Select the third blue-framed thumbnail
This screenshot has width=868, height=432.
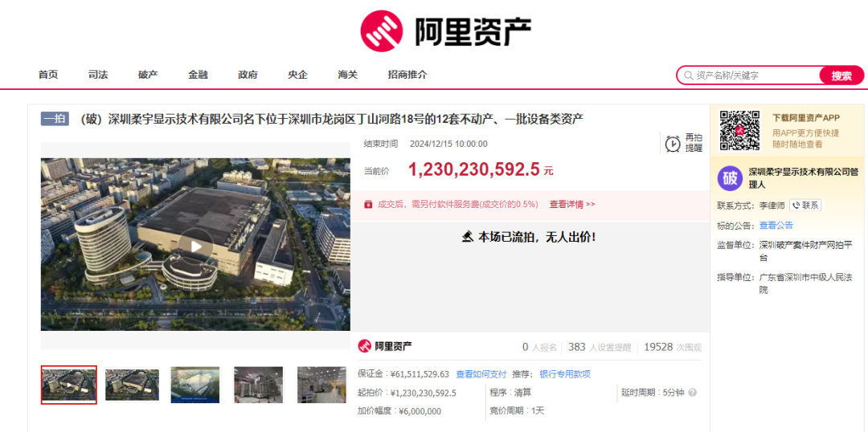point(194,385)
